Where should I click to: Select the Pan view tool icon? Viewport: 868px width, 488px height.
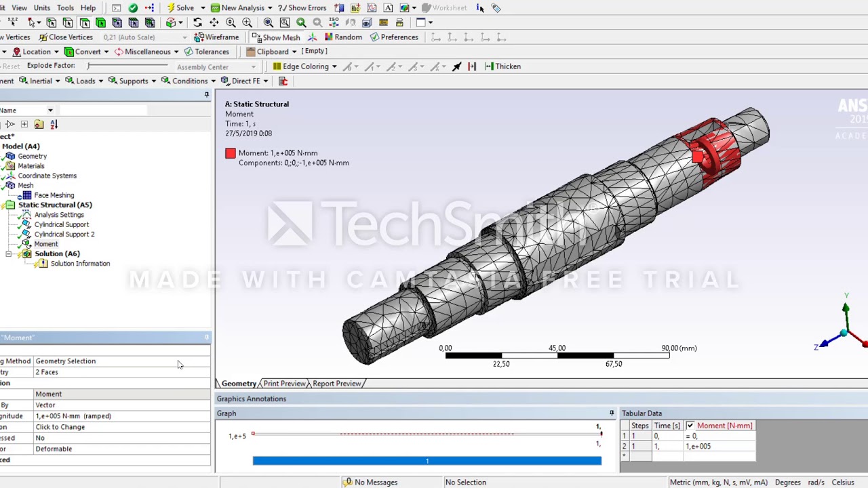coord(214,22)
